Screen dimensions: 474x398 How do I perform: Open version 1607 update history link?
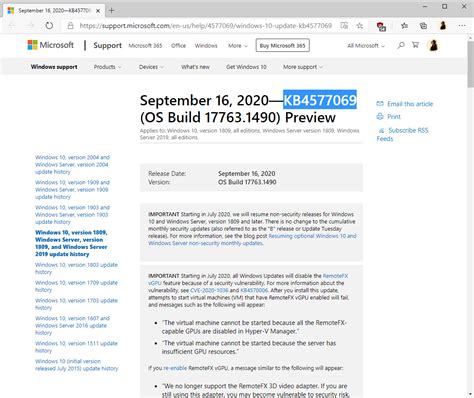point(72,325)
